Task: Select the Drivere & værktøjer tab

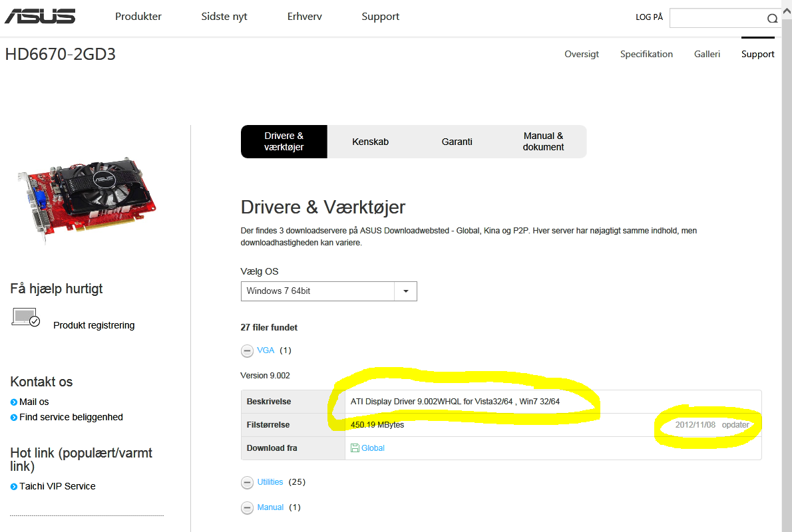Action: (284, 142)
